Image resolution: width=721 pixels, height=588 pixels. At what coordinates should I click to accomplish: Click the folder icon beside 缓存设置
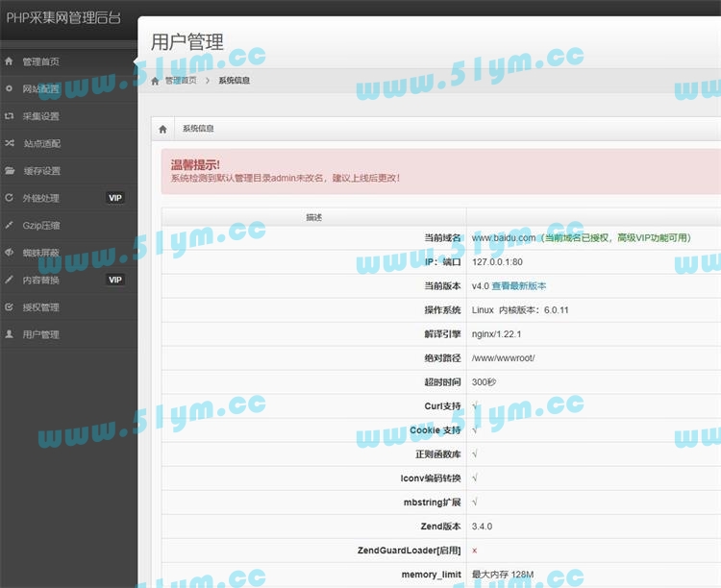(x=10, y=171)
